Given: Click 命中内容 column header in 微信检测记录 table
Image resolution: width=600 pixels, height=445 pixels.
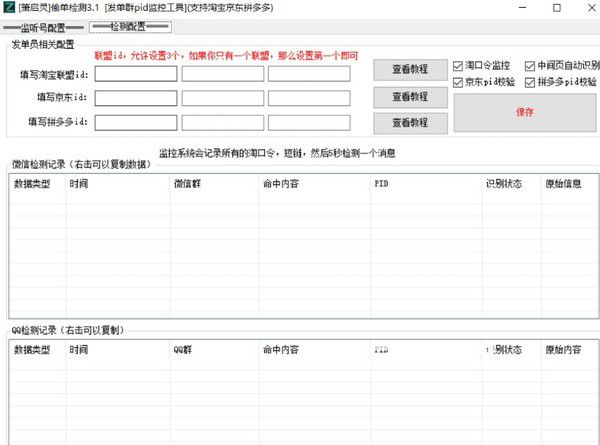Looking at the screenshot, I should [x=315, y=184].
